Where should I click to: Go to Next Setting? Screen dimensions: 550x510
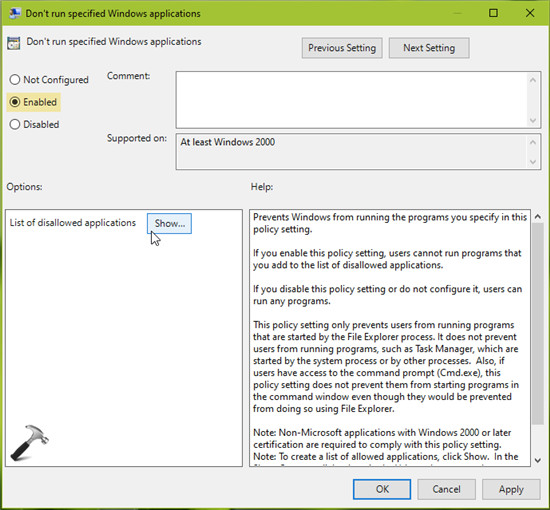(x=429, y=48)
